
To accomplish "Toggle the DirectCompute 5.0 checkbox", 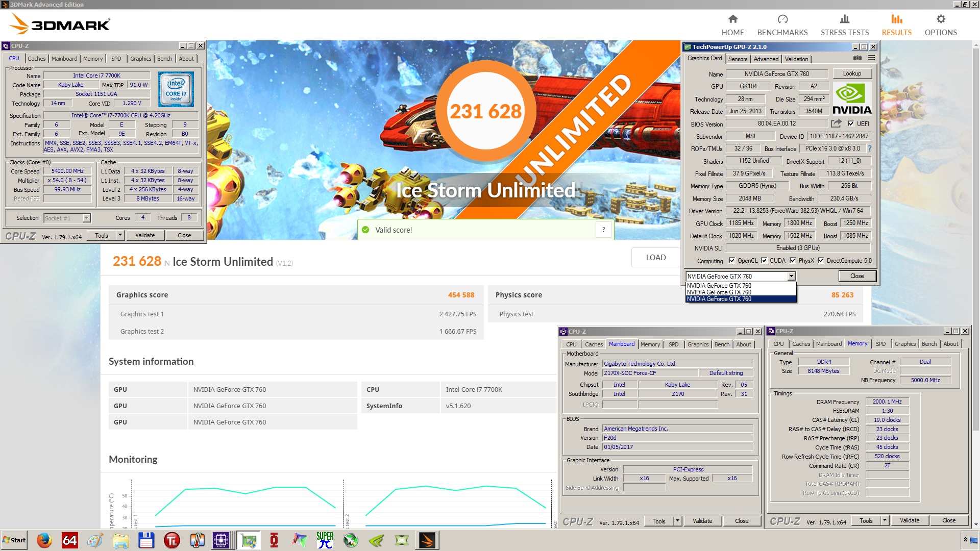I will tap(821, 260).
